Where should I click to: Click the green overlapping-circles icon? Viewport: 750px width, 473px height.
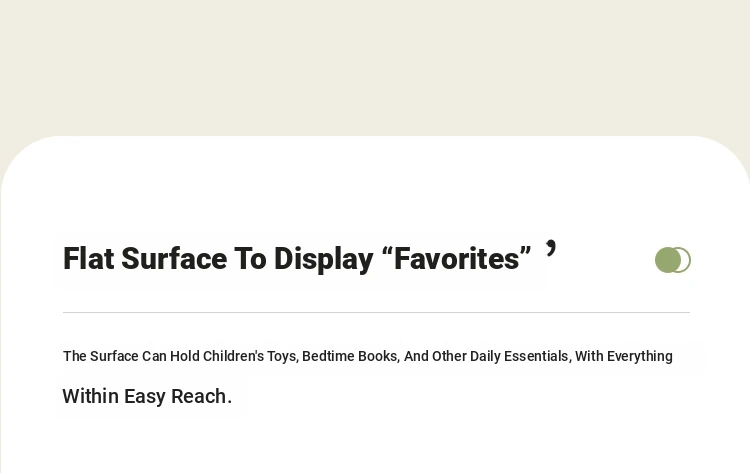click(673, 260)
